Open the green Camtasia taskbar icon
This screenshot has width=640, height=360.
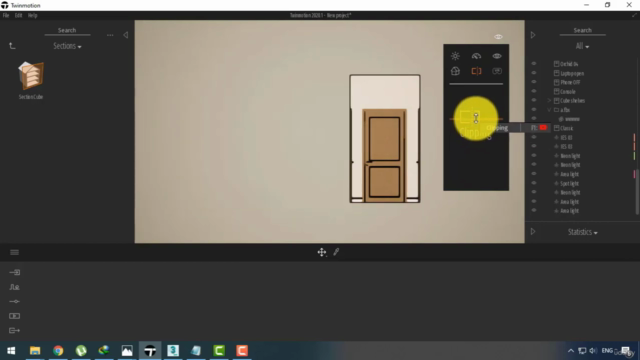click(x=219, y=351)
